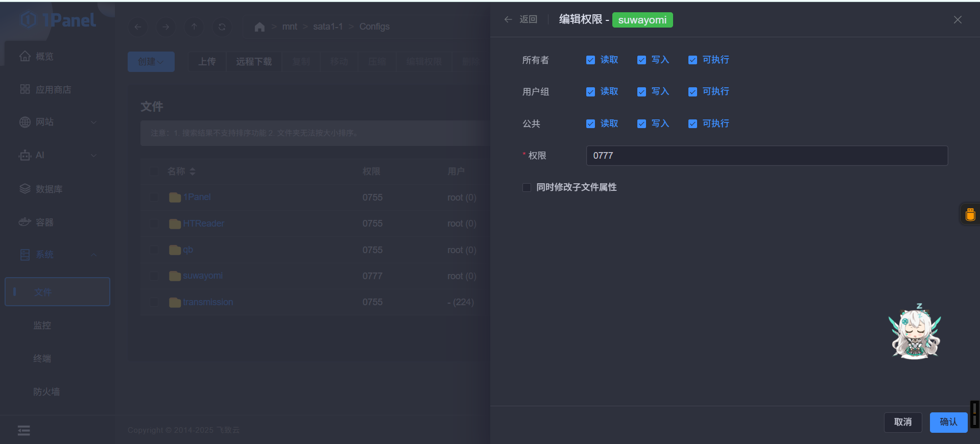This screenshot has width=980, height=444.
Task: Click the back arrow in the permissions panel
Action: pyautogui.click(x=508, y=19)
